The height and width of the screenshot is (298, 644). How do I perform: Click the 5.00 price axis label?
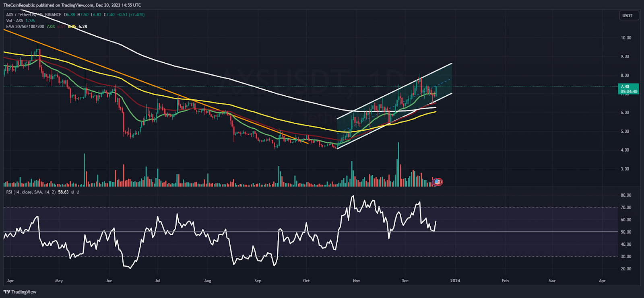pyautogui.click(x=625, y=132)
